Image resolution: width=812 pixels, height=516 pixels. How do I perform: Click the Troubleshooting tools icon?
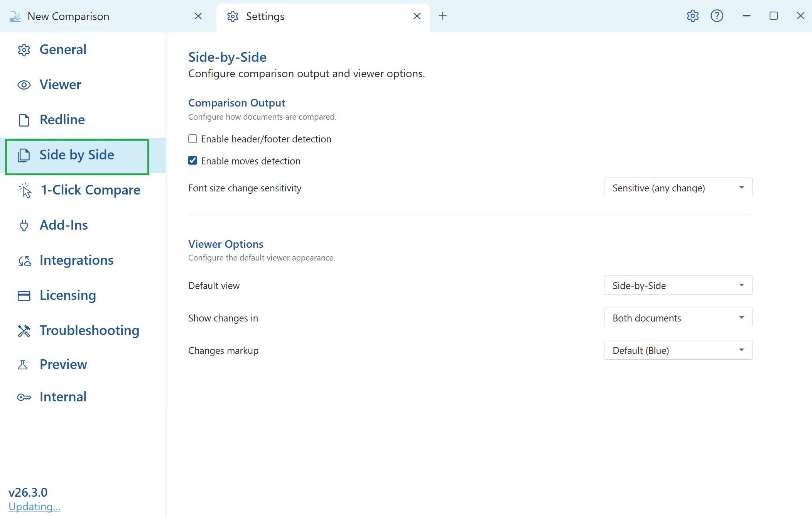(x=24, y=331)
